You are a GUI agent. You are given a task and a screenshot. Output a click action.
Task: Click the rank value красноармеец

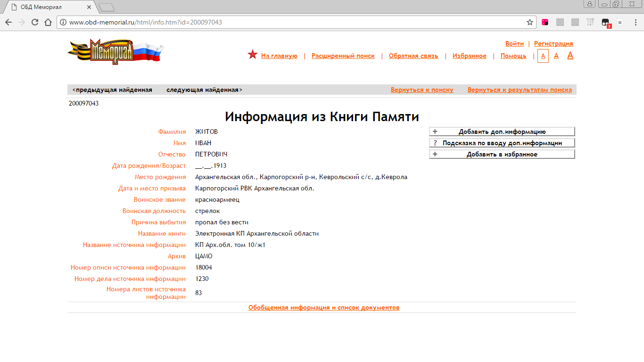point(217,200)
